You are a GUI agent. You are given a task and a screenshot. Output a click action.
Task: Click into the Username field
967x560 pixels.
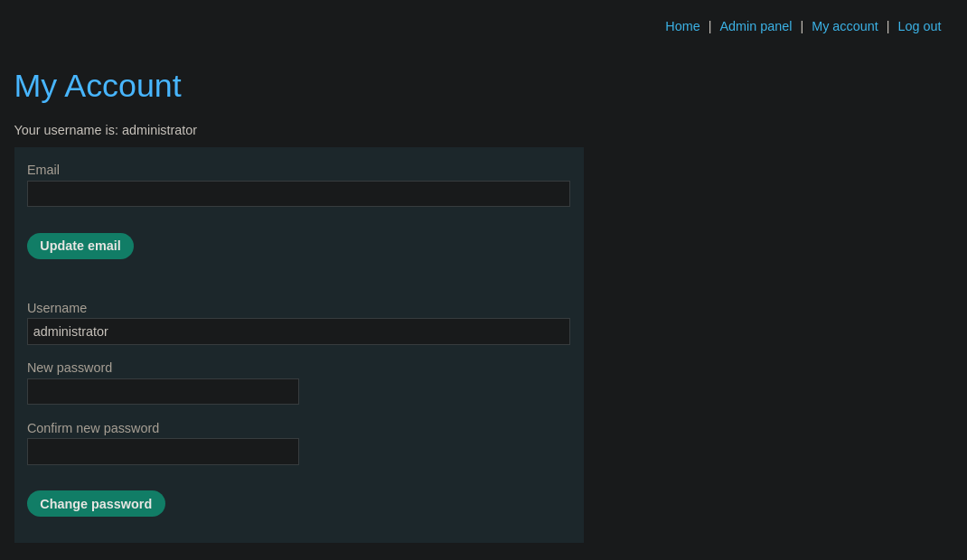298,331
